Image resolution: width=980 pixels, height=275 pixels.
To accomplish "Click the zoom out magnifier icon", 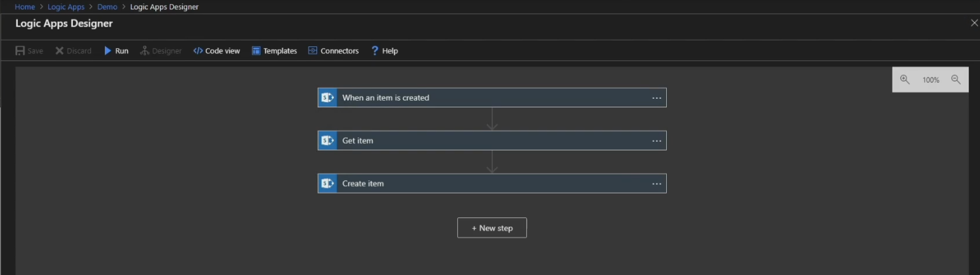I will [x=956, y=80].
